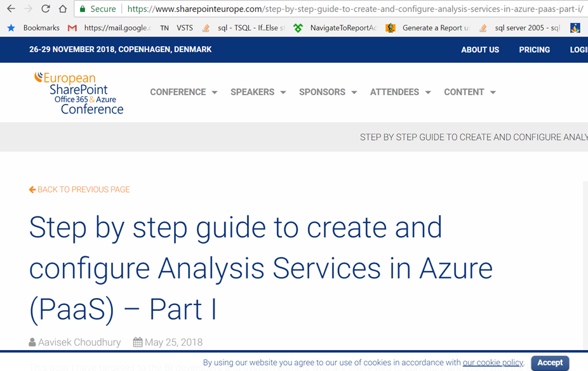Expand the CONFERENCE menu
The height and width of the screenshot is (371, 588).
pyautogui.click(x=184, y=92)
